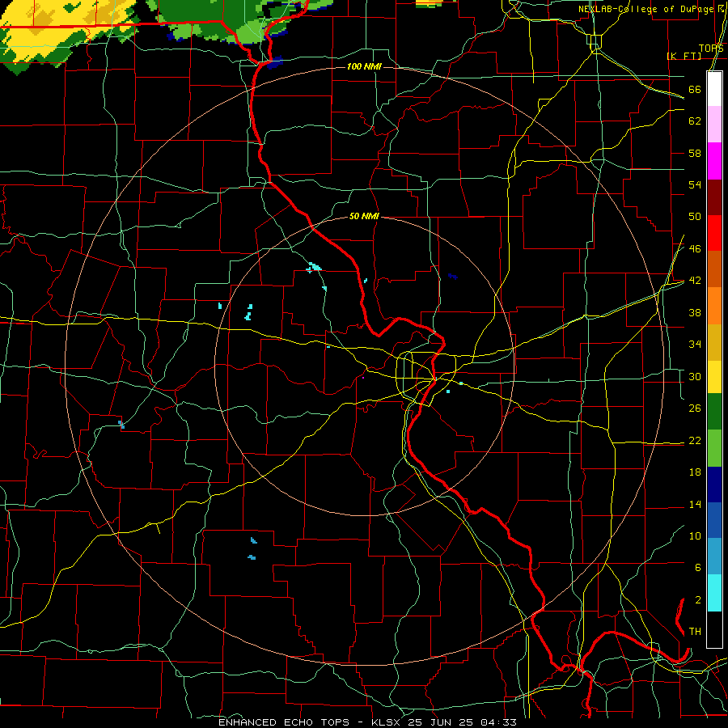Click the "50 NMI" range ring label
Image resolution: width=728 pixels, height=728 pixels.
(x=364, y=216)
